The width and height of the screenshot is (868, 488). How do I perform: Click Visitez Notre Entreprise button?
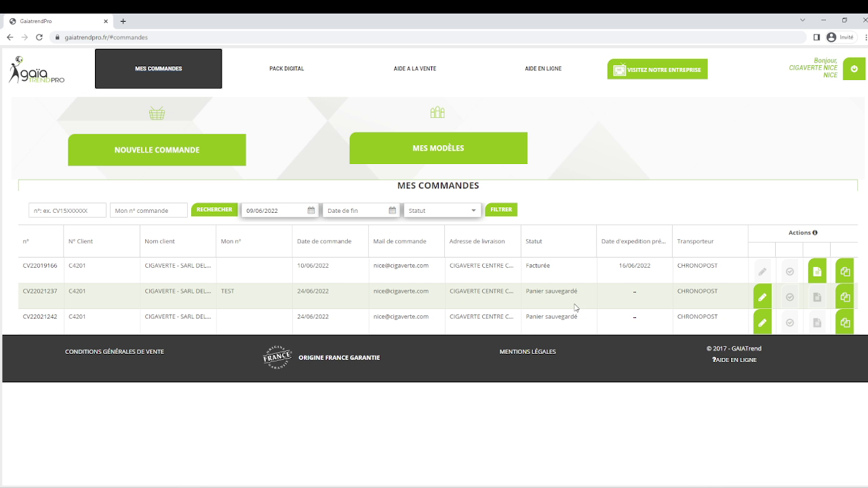tap(657, 69)
